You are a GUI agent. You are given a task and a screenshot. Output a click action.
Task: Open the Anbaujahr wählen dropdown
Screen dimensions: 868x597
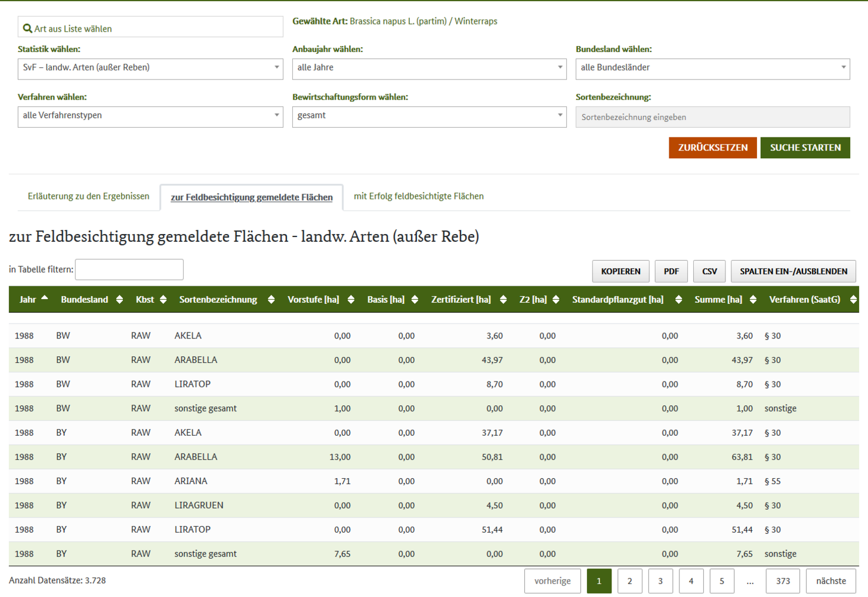(429, 69)
